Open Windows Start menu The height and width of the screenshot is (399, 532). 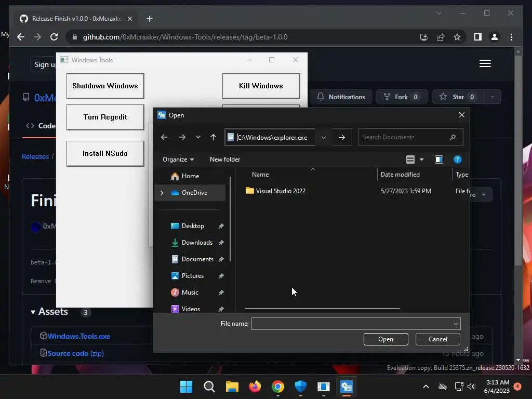click(186, 387)
